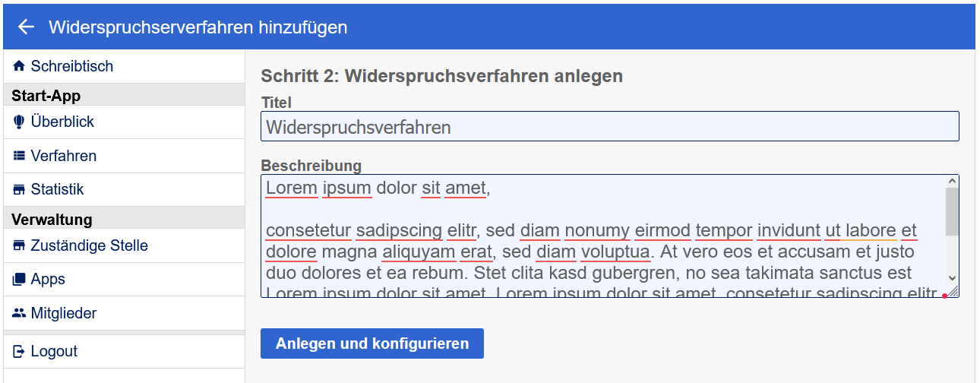Click the Schreibtisch home icon
980x383 pixels.
[19, 66]
